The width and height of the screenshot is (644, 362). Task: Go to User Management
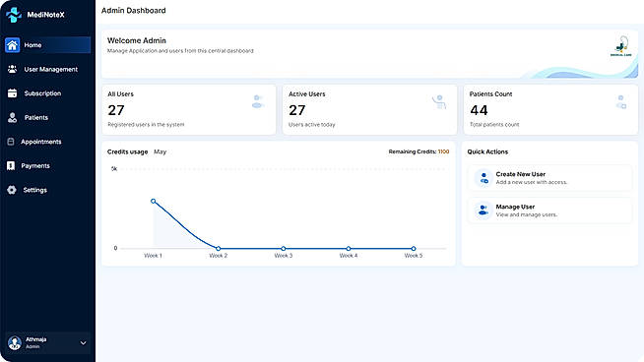click(47, 70)
